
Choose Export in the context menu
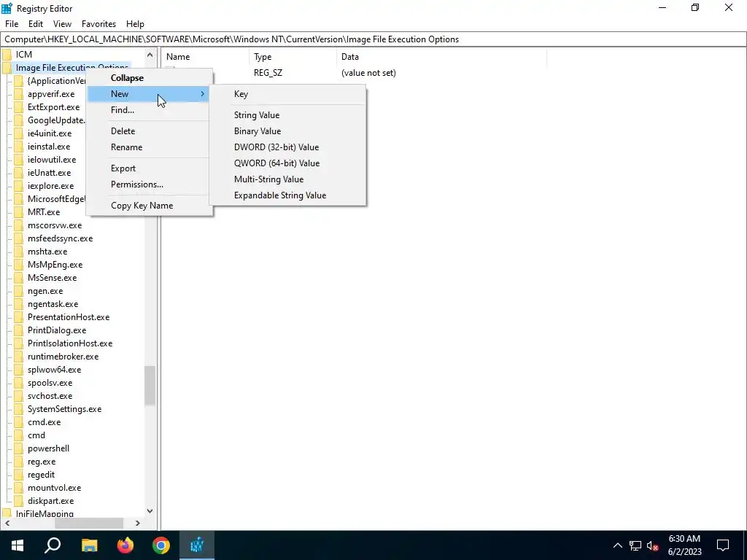tap(149, 168)
